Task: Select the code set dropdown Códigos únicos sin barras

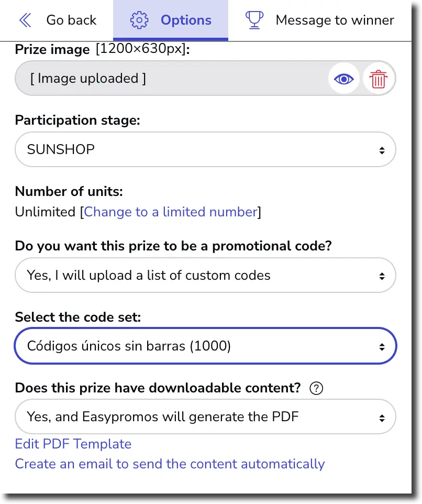Action: pyautogui.click(x=205, y=346)
